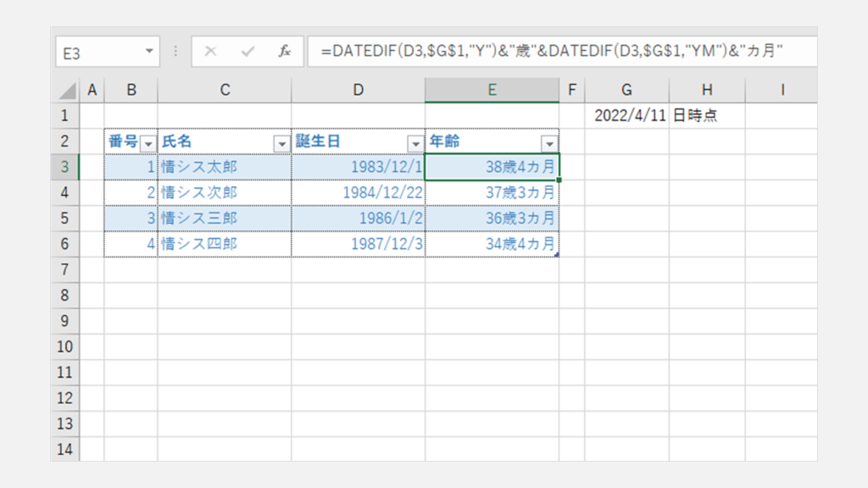Open the 年齢 column filter dropdown
The image size is (868, 488).
click(549, 144)
